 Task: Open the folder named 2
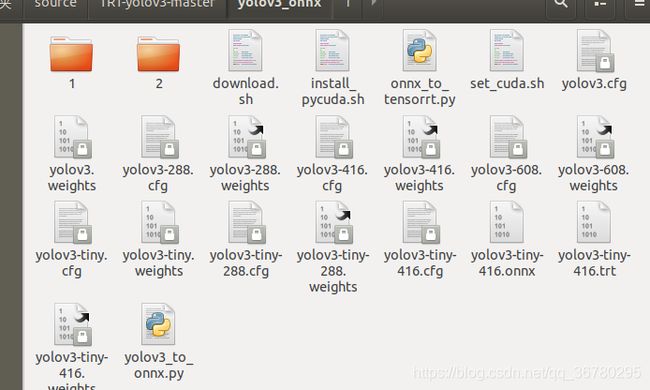pyautogui.click(x=158, y=54)
